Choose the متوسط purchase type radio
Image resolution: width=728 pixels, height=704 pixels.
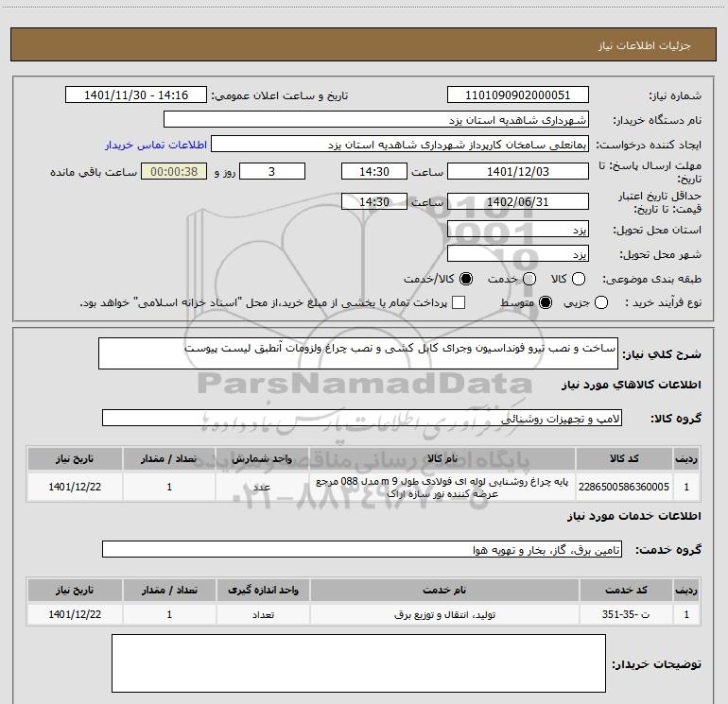pos(546,303)
